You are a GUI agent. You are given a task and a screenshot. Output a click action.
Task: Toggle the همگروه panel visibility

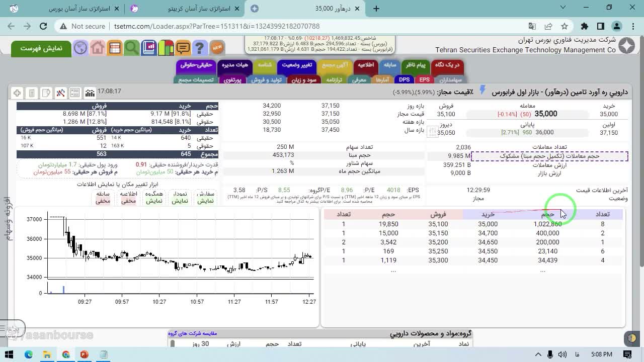(154, 198)
